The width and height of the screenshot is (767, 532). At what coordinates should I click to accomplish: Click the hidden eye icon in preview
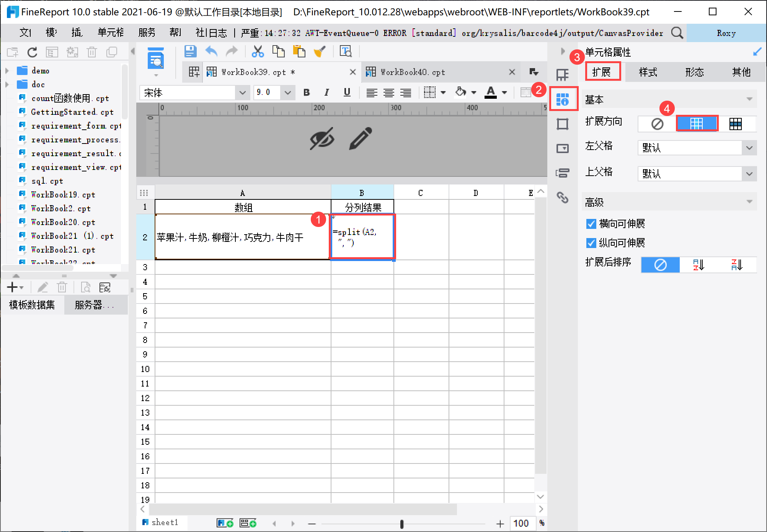pos(321,138)
